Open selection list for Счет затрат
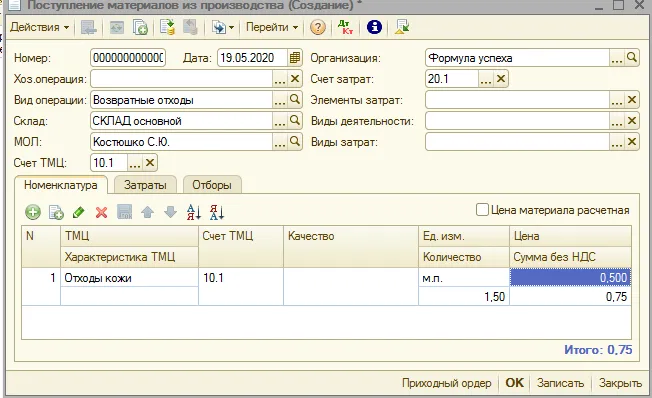Viewport: 652px width, 398px height. (486, 79)
